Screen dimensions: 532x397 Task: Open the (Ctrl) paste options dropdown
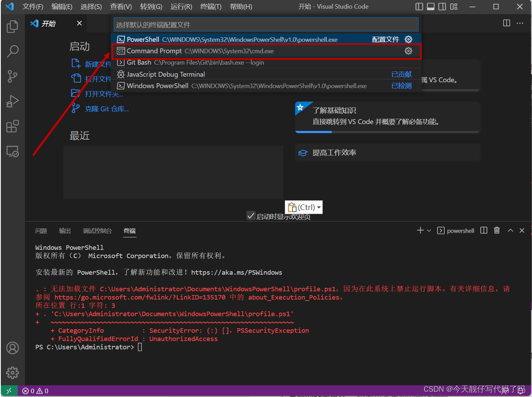coord(304,207)
